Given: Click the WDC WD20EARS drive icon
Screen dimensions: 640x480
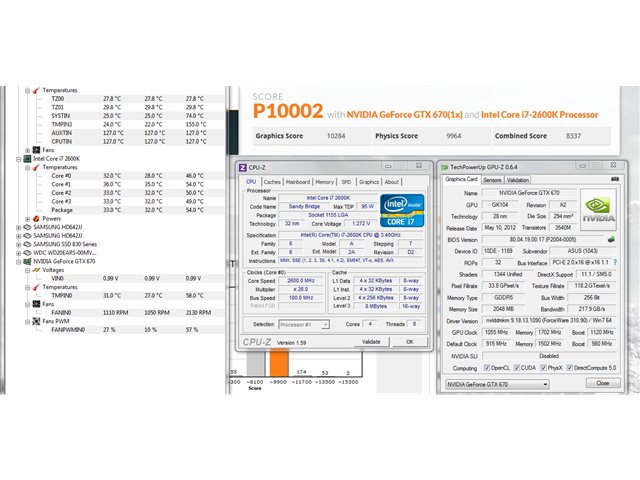Looking at the screenshot, I should pyautogui.click(x=27, y=253).
